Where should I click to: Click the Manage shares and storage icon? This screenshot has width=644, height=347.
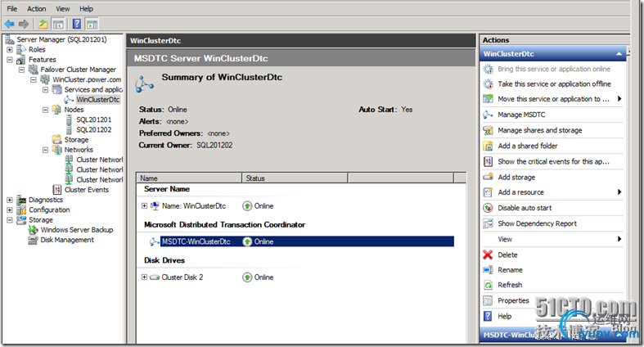(488, 130)
